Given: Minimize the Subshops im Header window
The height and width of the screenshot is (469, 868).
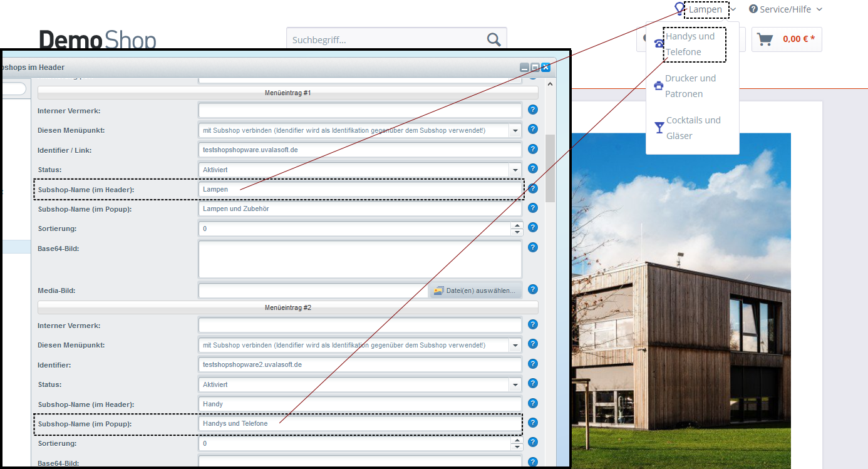Looking at the screenshot, I should [524, 67].
